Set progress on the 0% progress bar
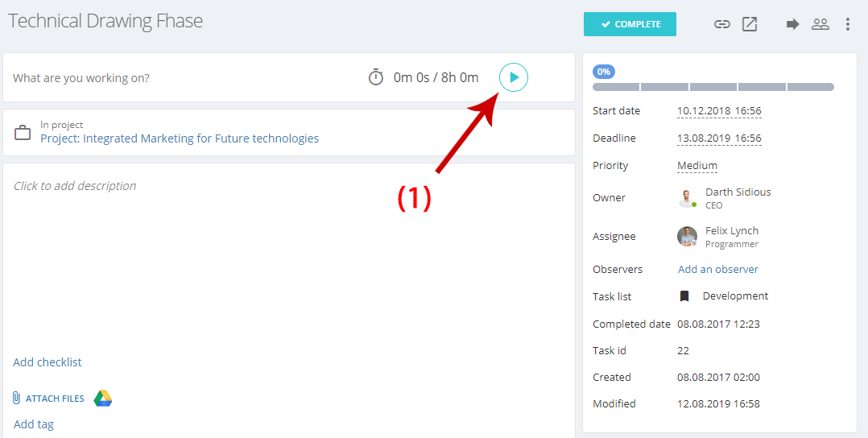Screen dimensions: 868x438 [713, 87]
